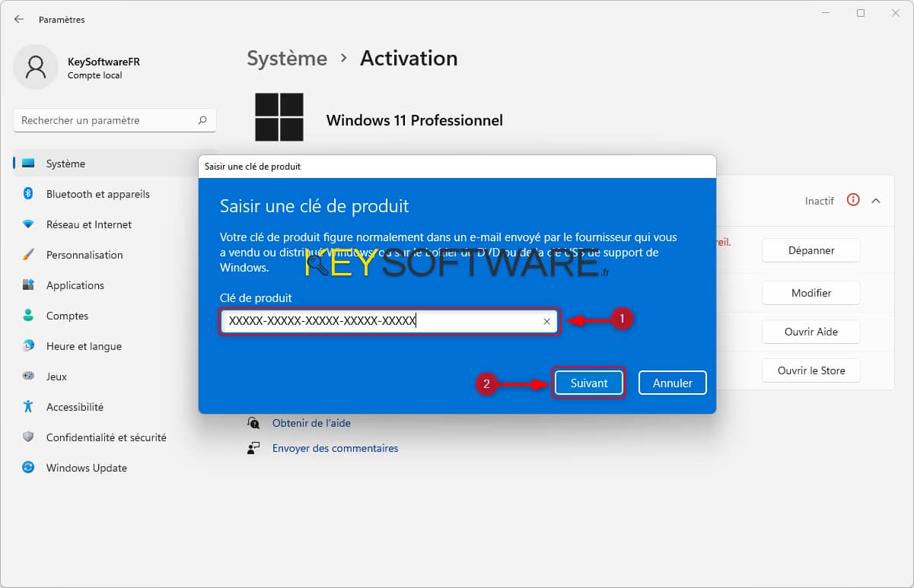Click the Applications icon in the sidebar
Viewport: 914px width, 588px height.
click(28, 285)
